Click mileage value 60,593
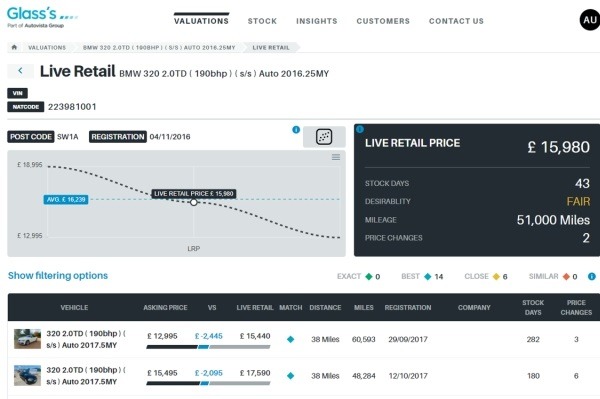 point(364,339)
